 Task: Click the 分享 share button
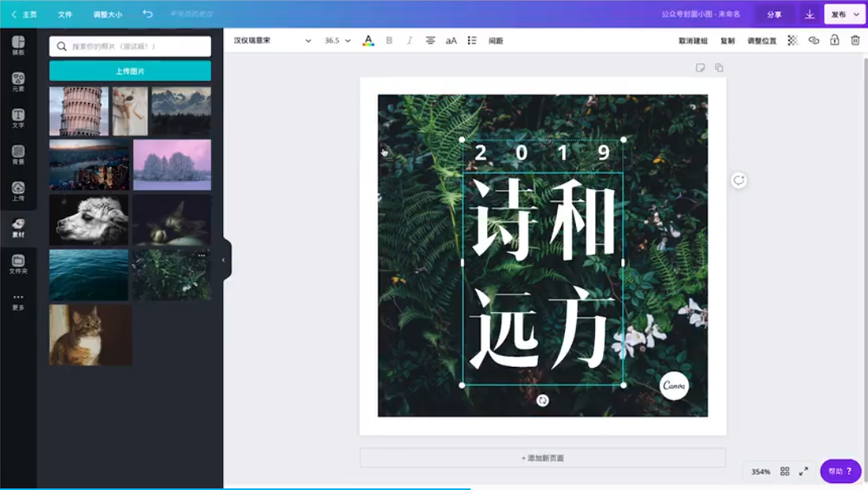[774, 14]
